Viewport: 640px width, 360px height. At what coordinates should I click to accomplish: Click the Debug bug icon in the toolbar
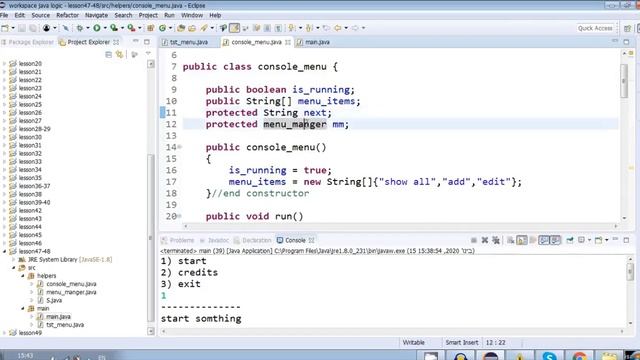(80, 28)
